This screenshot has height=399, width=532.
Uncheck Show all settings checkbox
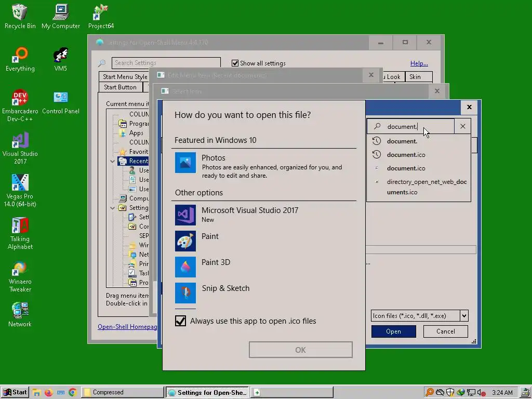tap(235, 63)
